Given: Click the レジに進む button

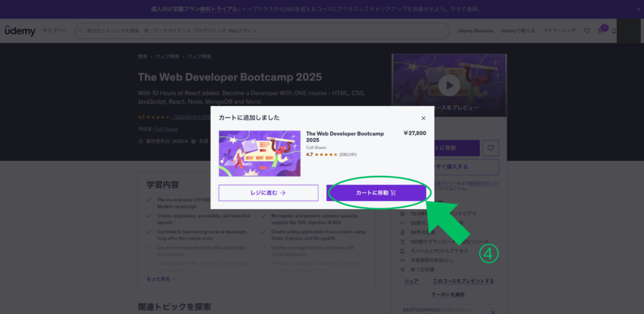Looking at the screenshot, I should [x=268, y=193].
